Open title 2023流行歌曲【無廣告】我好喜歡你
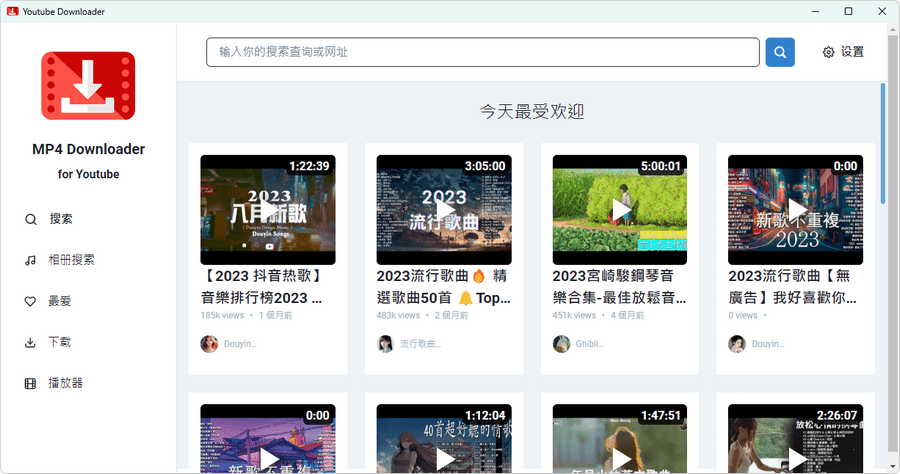 (793, 287)
